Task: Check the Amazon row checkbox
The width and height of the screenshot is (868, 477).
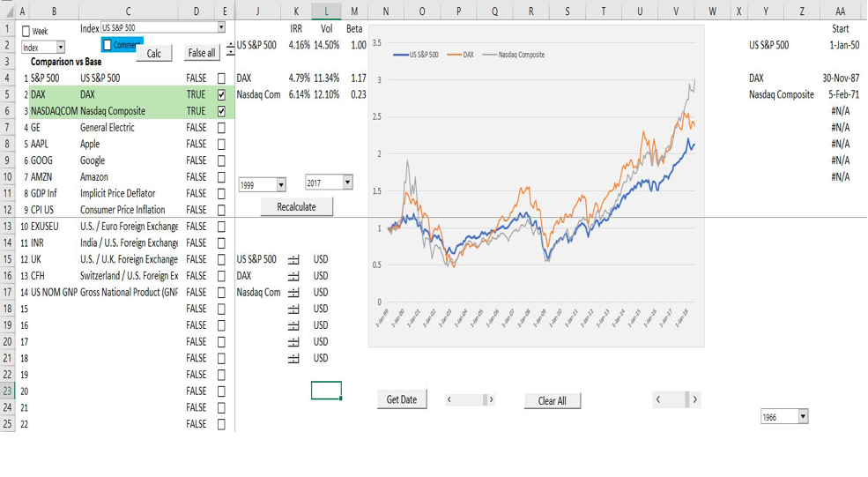Action: point(221,177)
